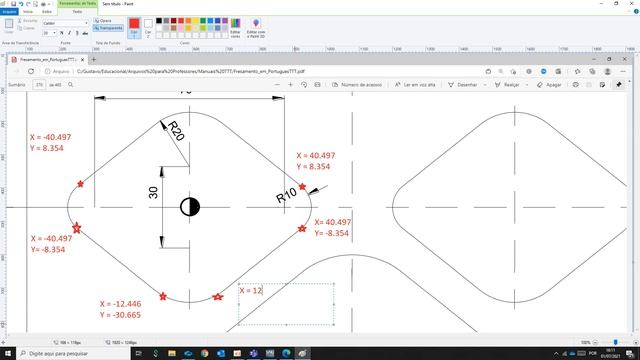Viewport: 640px width, 360px height.
Task: Open Task View on the taskbar
Action: coord(139,353)
